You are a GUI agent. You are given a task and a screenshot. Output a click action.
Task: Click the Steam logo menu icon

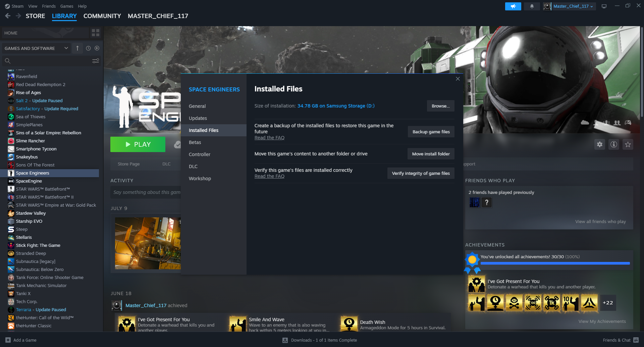pyautogui.click(x=7, y=6)
